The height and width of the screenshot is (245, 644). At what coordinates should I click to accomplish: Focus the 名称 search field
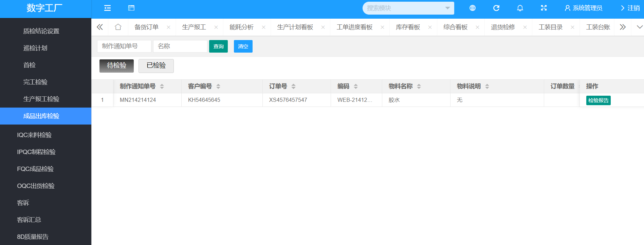pyautogui.click(x=180, y=46)
